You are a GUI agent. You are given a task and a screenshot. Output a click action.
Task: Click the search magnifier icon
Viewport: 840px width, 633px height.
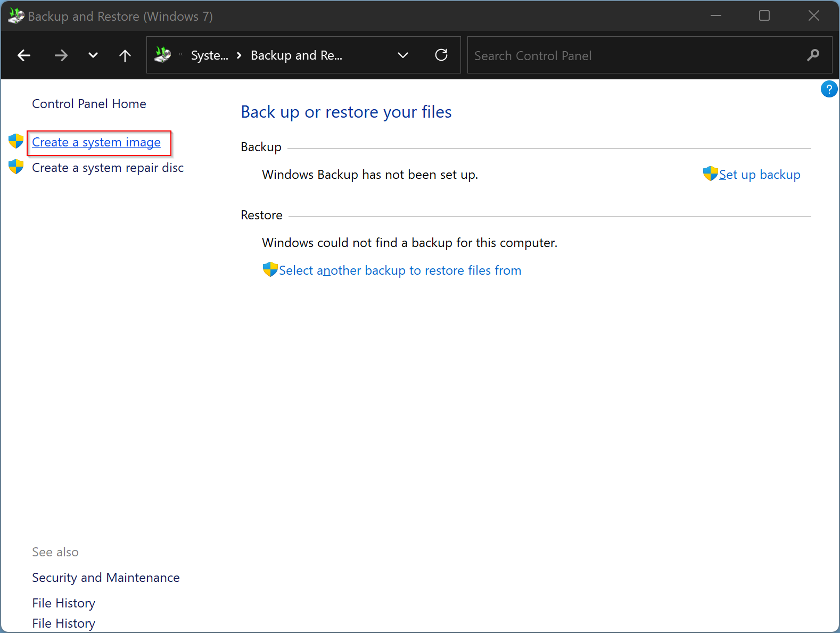pyautogui.click(x=813, y=55)
